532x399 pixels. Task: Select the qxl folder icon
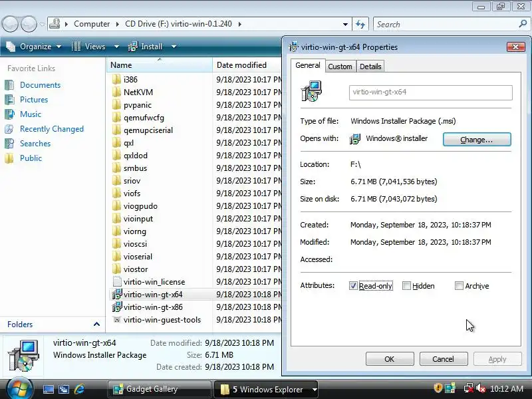[116, 142]
